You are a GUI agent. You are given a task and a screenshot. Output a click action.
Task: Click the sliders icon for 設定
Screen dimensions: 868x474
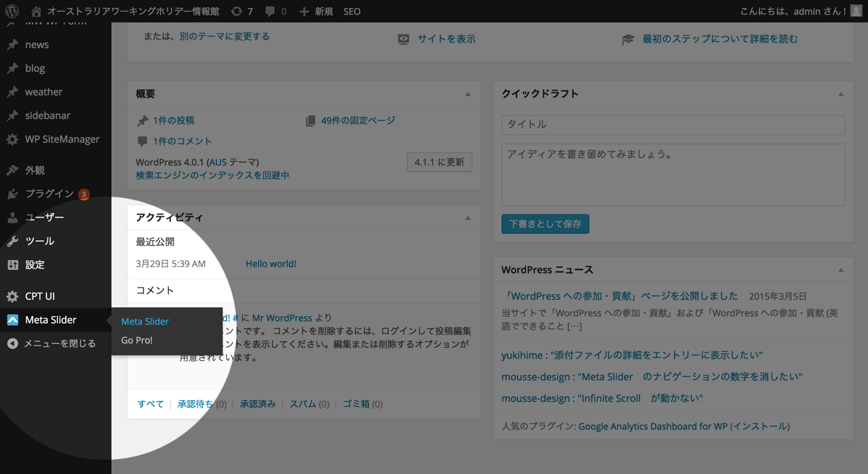12,265
